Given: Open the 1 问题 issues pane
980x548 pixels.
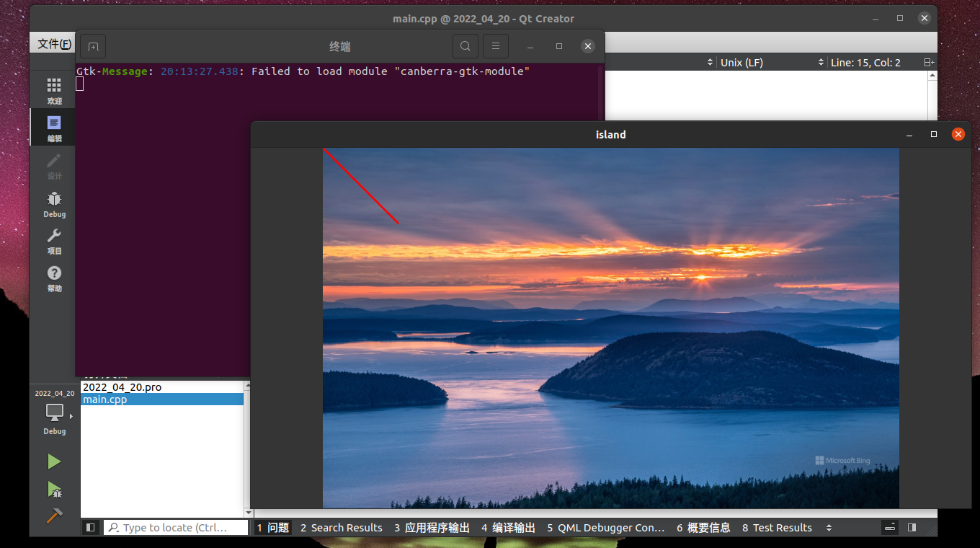Looking at the screenshot, I should click(273, 528).
